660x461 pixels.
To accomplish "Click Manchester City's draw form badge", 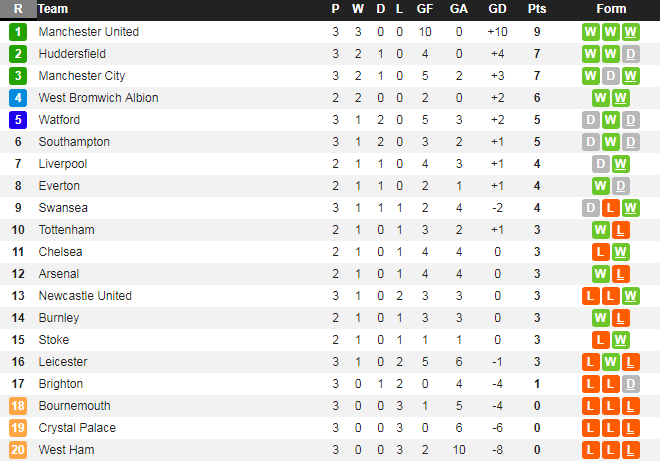I will (611, 76).
